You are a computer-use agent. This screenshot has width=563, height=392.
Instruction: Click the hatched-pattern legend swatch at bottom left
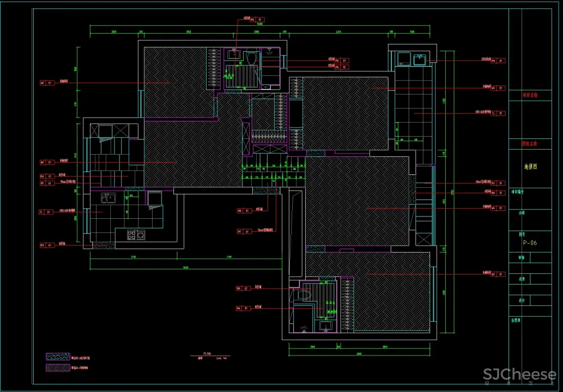point(58,368)
